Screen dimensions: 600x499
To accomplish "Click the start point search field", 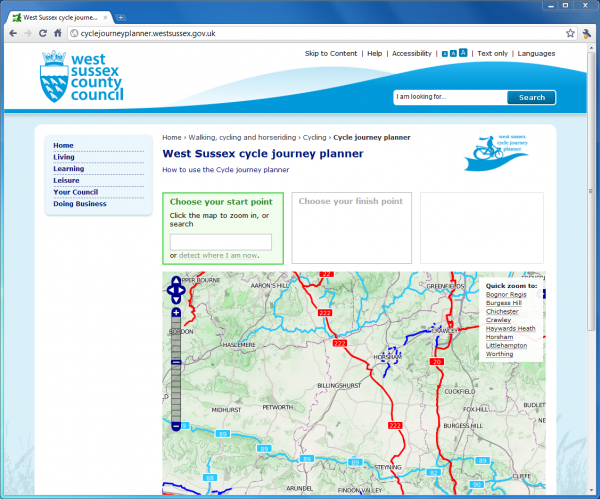I will [x=221, y=242].
